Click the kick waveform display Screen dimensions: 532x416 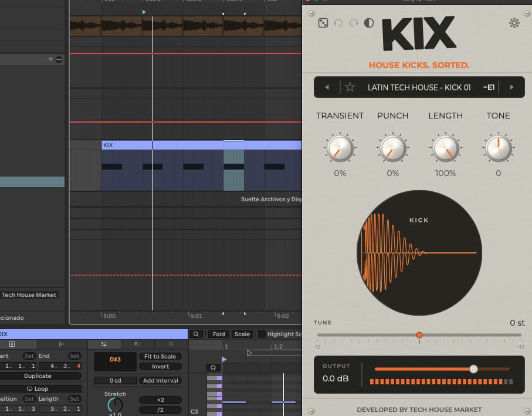pos(419,253)
